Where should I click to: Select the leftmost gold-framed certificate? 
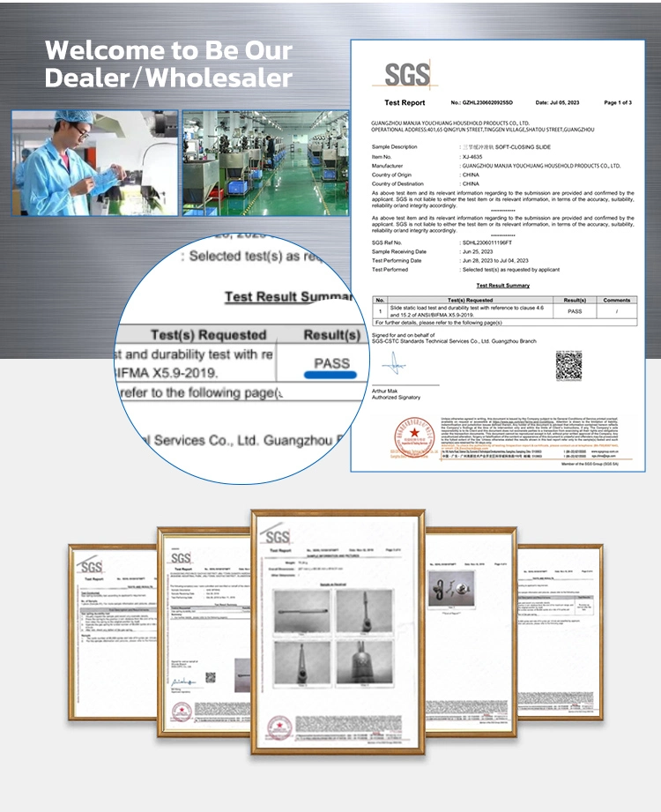pos(113,632)
